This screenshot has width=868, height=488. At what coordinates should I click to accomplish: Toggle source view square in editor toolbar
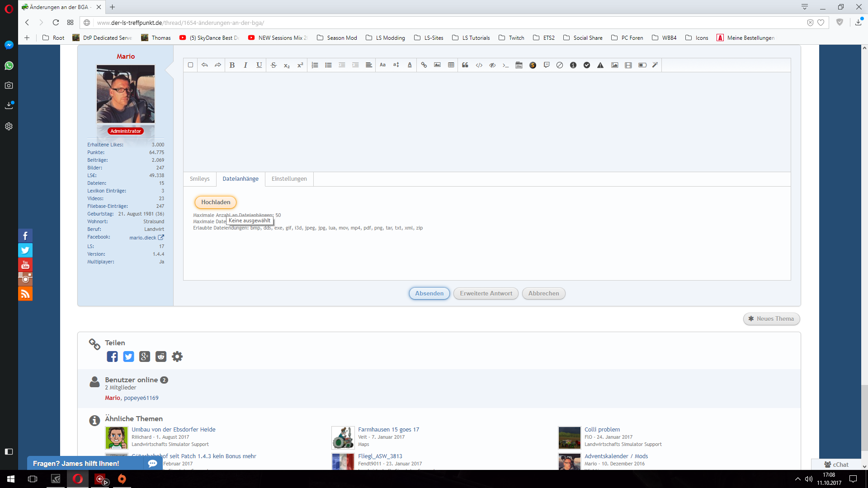(190, 65)
